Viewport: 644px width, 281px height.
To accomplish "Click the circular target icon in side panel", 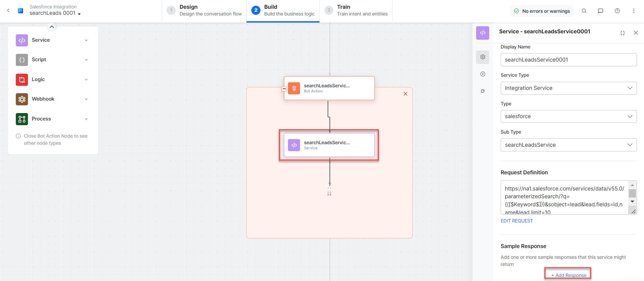I will tap(482, 74).
